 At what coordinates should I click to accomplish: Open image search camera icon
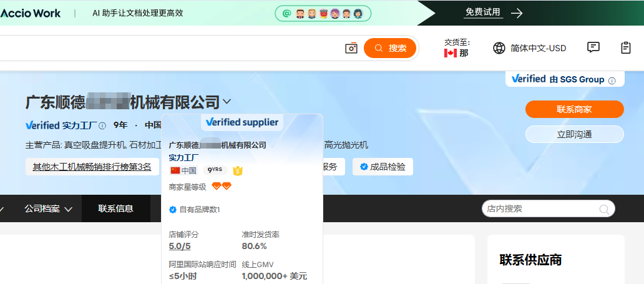pyautogui.click(x=351, y=48)
